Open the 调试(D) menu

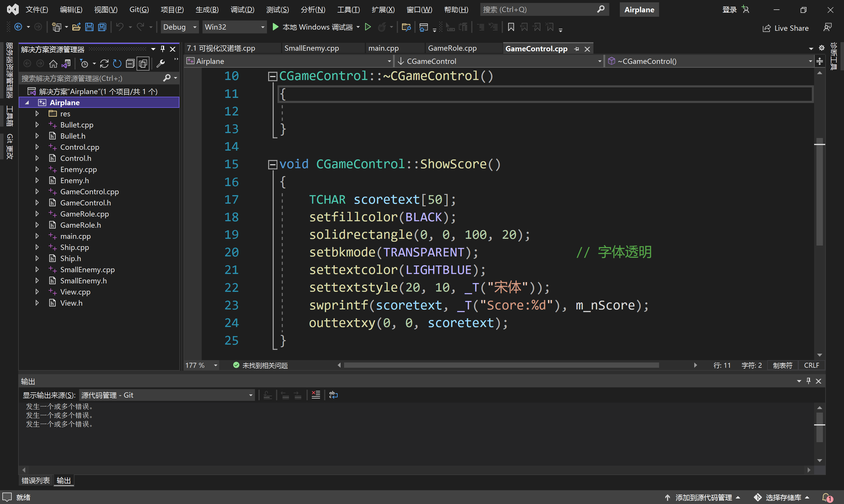click(242, 9)
